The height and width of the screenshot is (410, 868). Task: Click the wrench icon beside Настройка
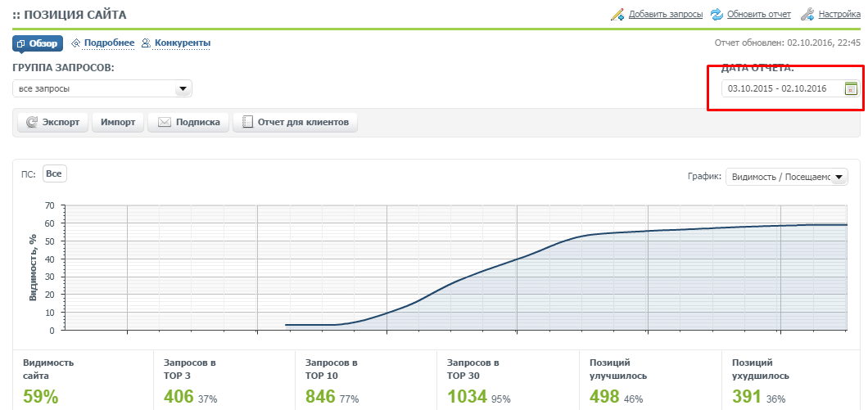pyautogui.click(x=807, y=14)
